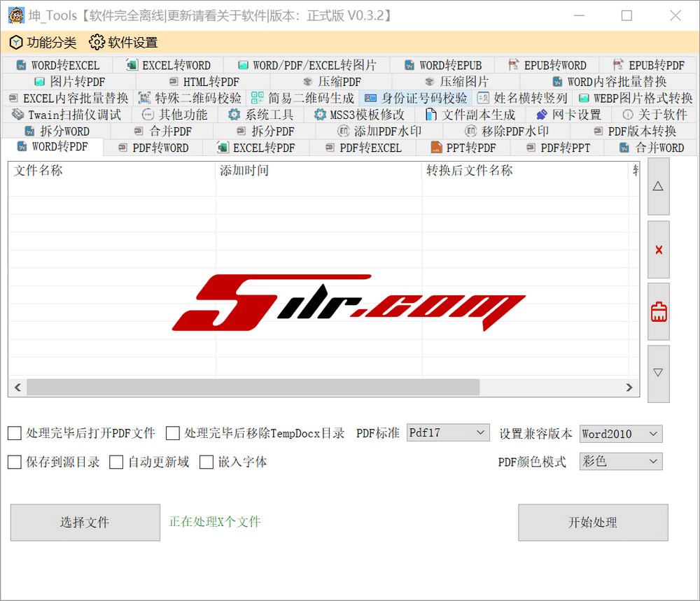Click the 选择文件 button
700x601 pixels.
[85, 523]
